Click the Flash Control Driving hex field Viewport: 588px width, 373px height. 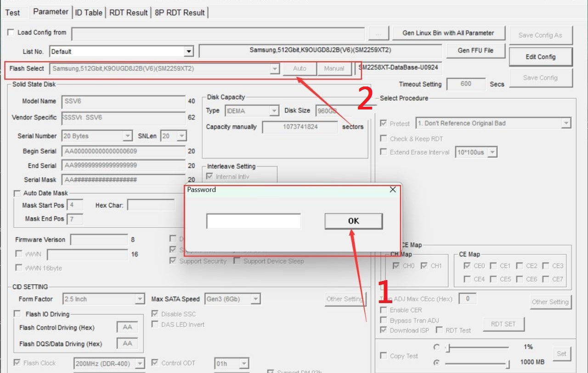tap(127, 327)
